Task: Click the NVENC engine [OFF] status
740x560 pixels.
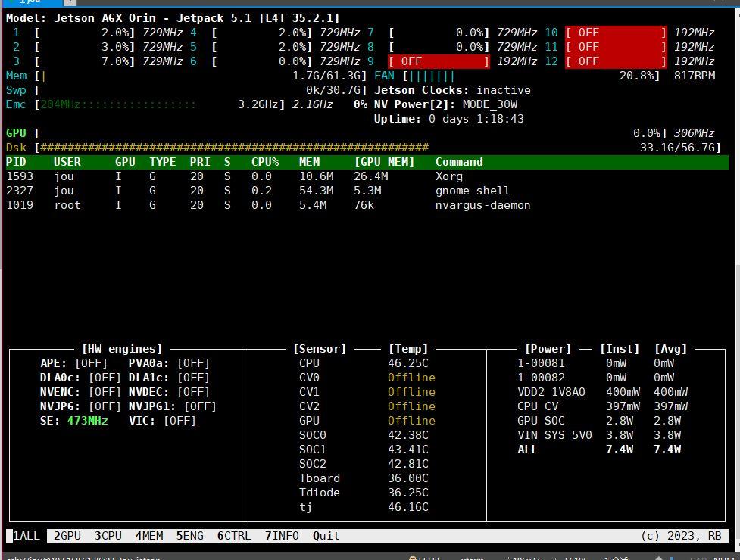Action: click(x=105, y=392)
